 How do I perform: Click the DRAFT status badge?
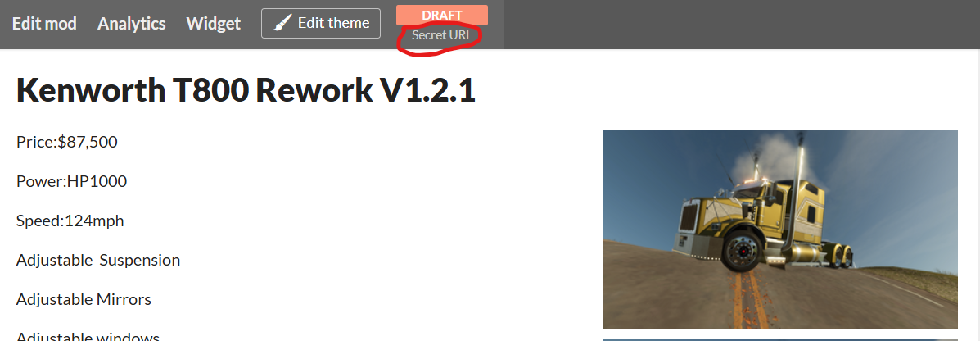click(x=442, y=15)
